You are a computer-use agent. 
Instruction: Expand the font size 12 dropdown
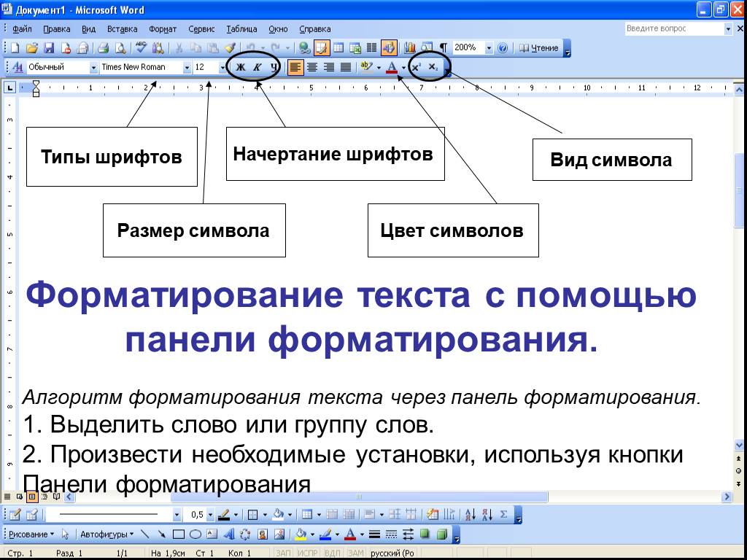pyautogui.click(x=222, y=68)
